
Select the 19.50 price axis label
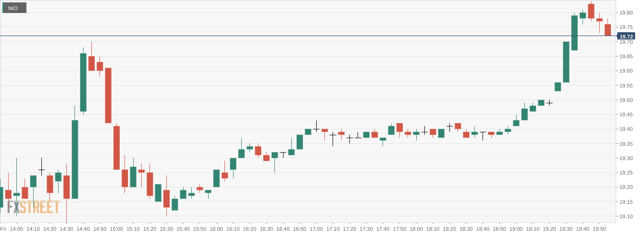pyautogui.click(x=625, y=100)
